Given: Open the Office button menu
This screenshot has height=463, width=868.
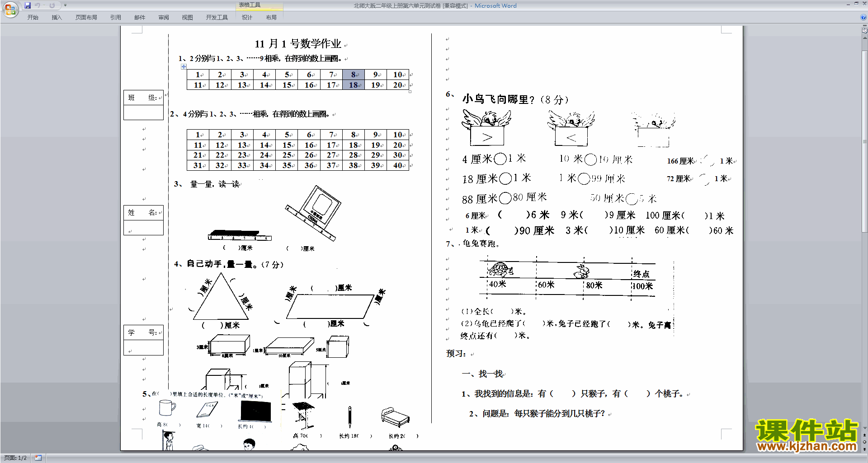Looking at the screenshot, I should tap(10, 9).
